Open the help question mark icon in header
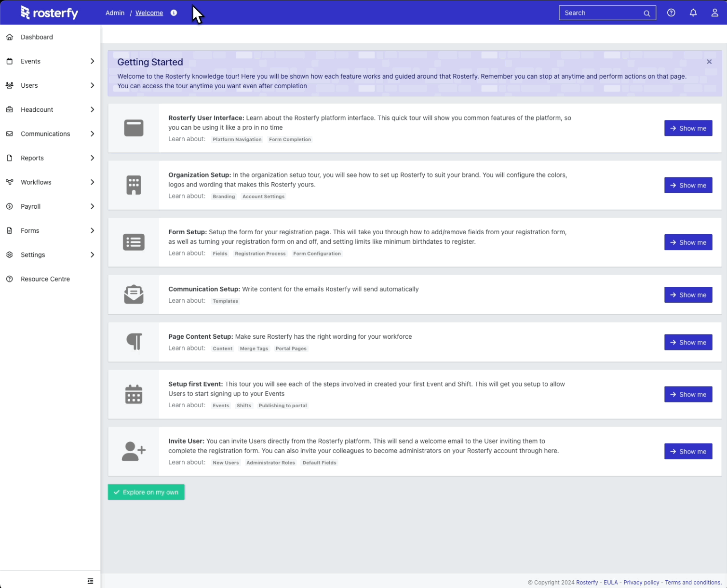The height and width of the screenshot is (588, 727). 671,13
